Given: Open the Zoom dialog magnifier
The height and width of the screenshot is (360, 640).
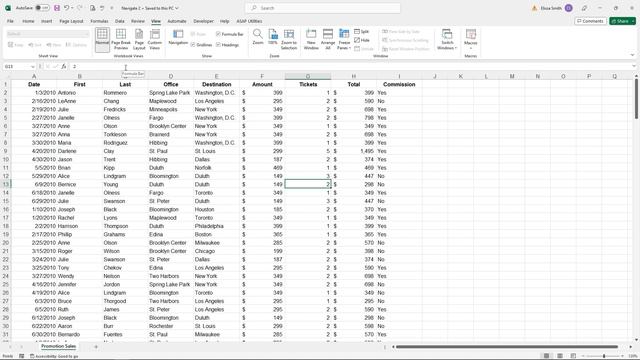Looking at the screenshot, I should pos(258,37).
